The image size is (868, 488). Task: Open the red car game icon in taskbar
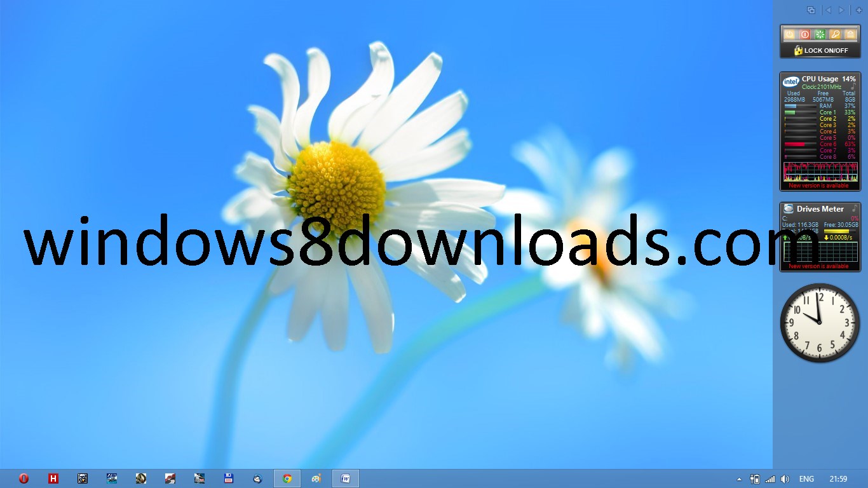[x=170, y=478]
